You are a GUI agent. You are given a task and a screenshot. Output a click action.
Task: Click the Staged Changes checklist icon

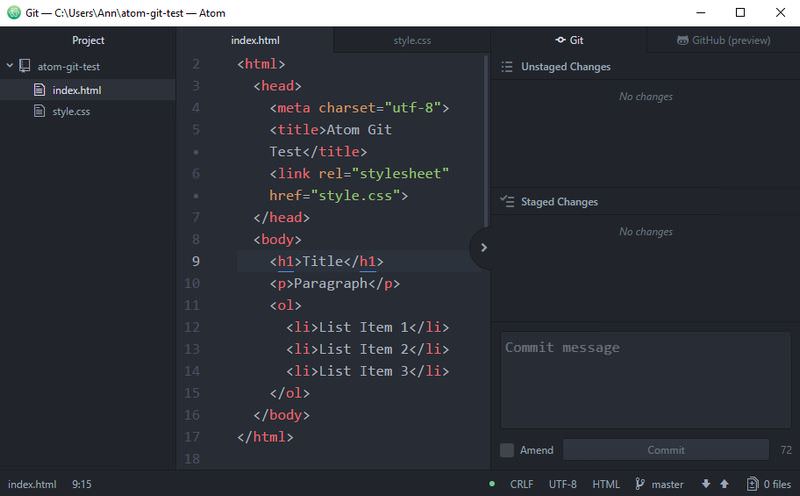click(507, 202)
